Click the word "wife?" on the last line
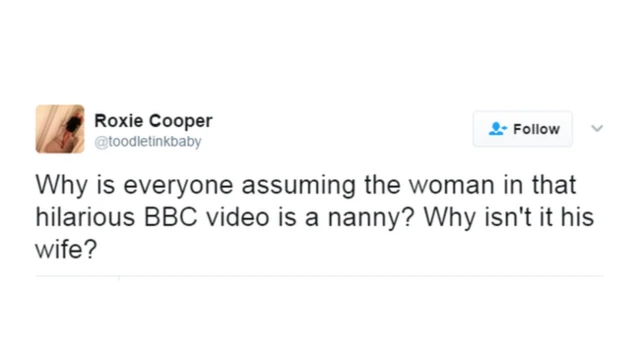640x360 pixels. tap(66, 249)
